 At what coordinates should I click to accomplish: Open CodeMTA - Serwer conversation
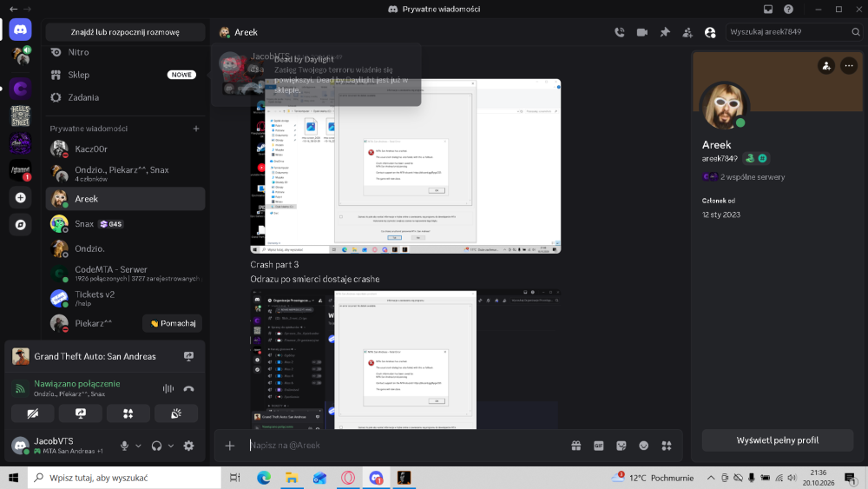(125, 273)
